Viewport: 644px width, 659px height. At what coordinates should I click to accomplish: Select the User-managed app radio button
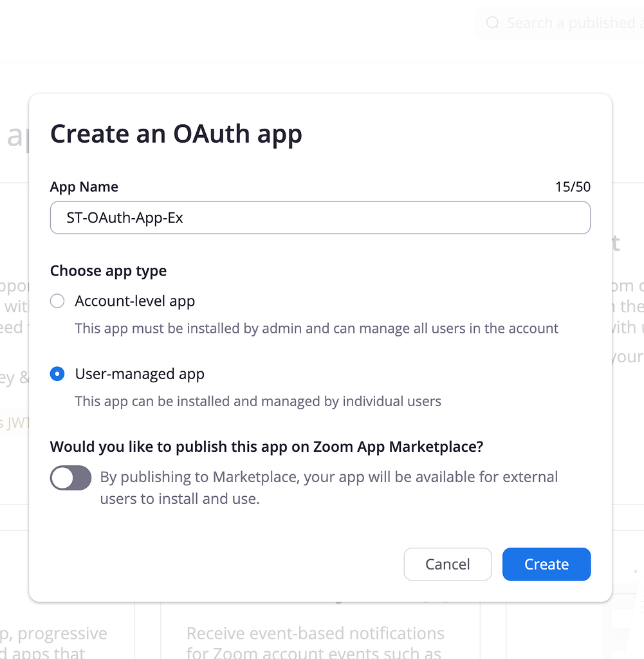tap(57, 374)
